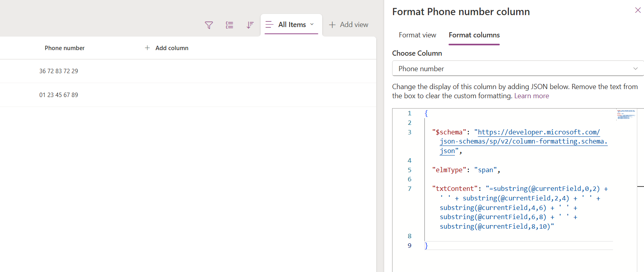Click the code minimap thumbnail in the editor
644x272 pixels.
tap(626, 115)
